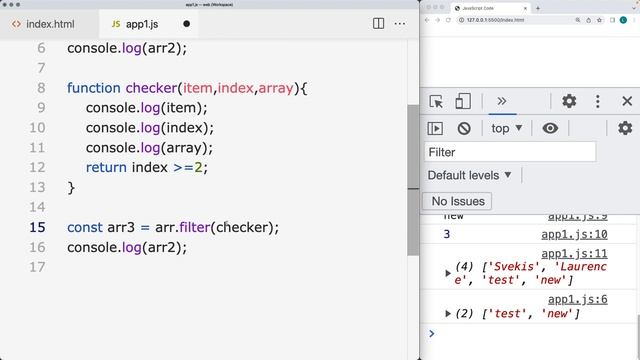
Task: Open the app1.js:10 source link
Action: (x=574, y=234)
